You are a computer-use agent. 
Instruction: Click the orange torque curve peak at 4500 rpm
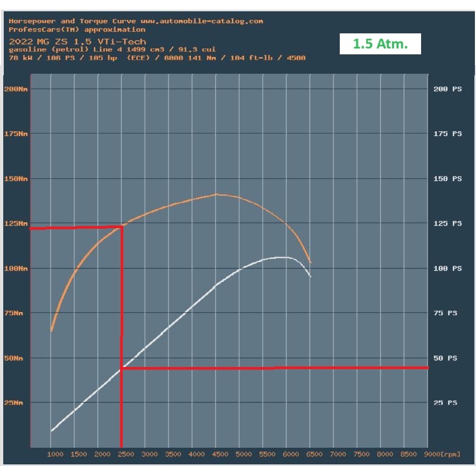216,194
